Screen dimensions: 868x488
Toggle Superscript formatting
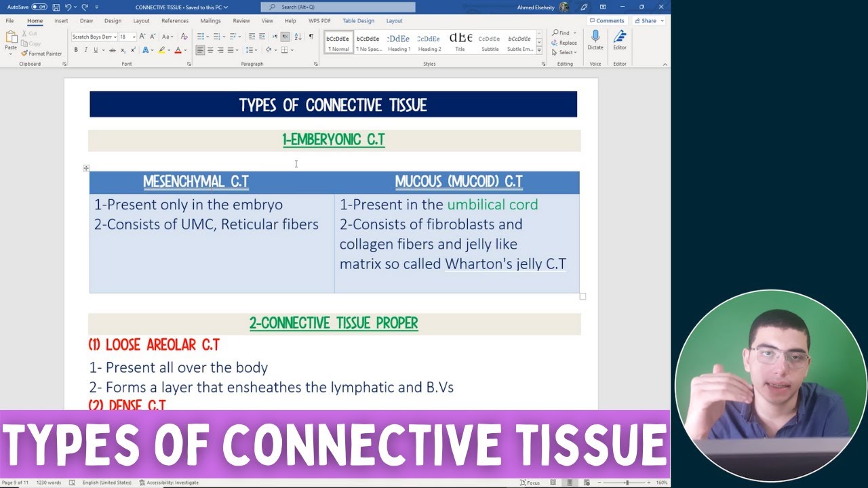(132, 50)
